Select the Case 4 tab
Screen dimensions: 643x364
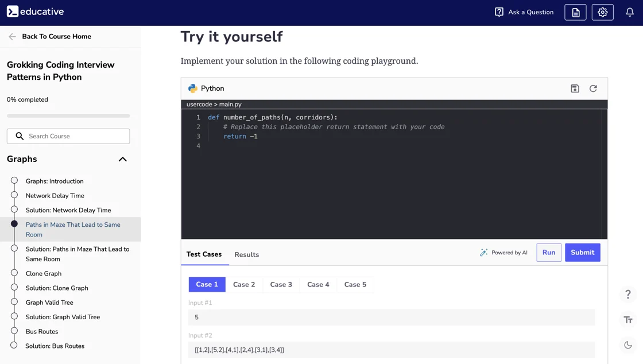click(318, 284)
